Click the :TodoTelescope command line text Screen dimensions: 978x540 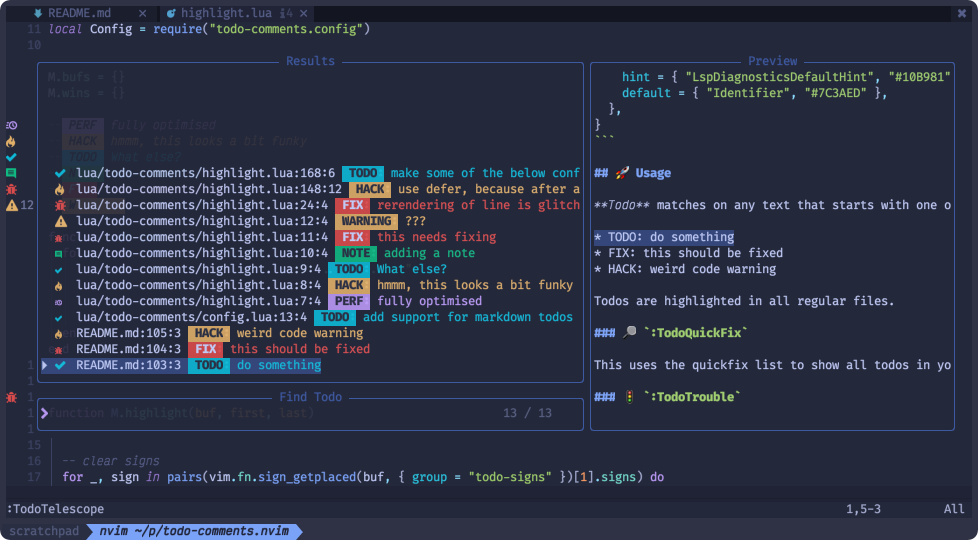[56, 509]
